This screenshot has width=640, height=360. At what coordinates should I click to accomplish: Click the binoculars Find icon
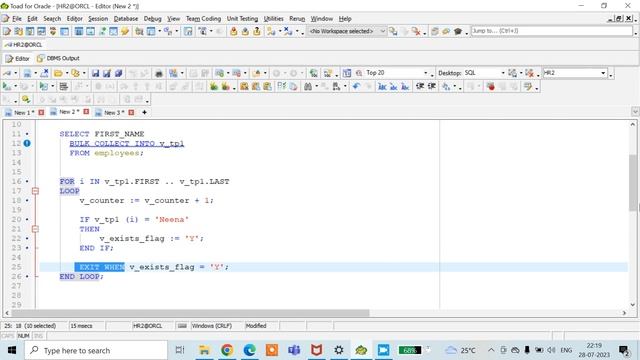[308, 86]
